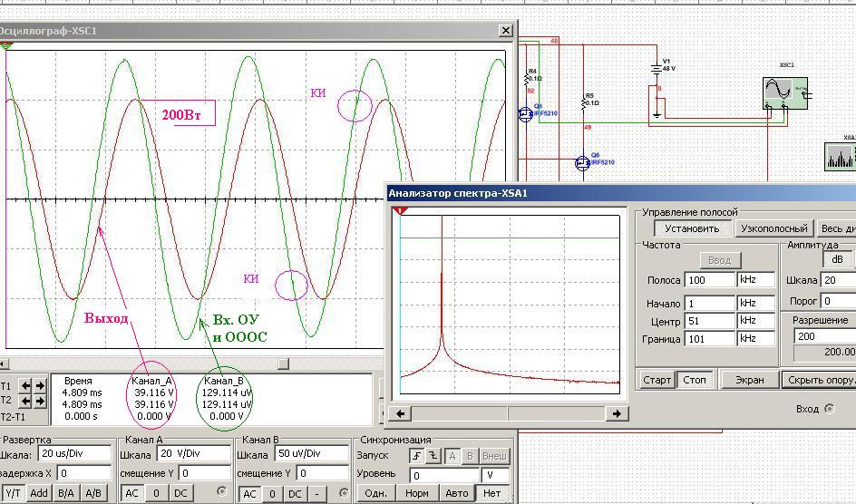Click the Экран button in spectrum analyzer

(750, 380)
